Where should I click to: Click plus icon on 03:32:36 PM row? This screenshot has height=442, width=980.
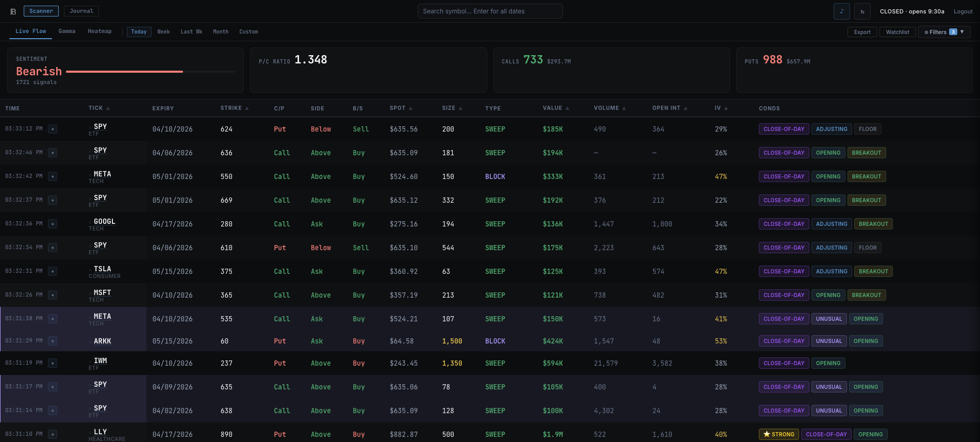[53, 224]
